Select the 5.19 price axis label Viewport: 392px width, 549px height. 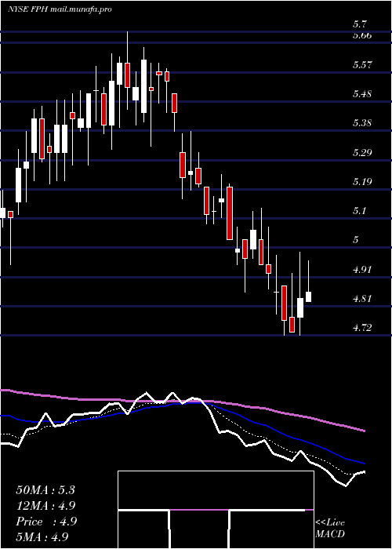coord(362,181)
